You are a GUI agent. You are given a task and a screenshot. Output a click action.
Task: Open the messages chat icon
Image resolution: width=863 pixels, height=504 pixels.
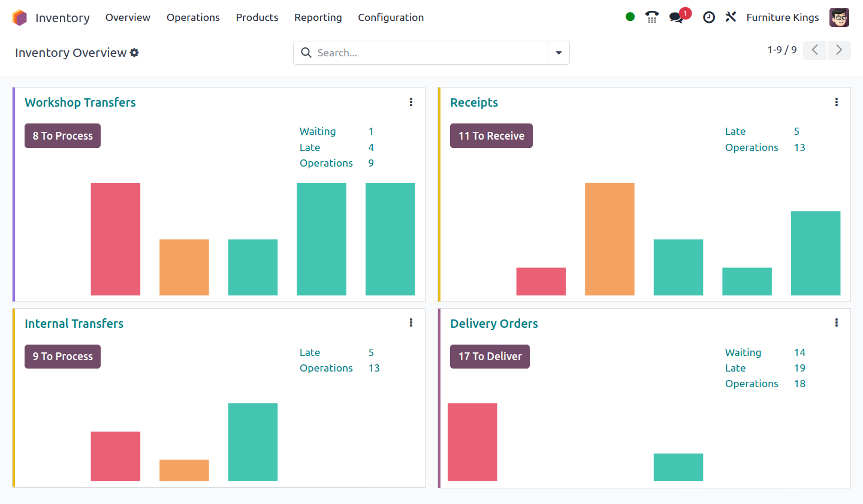point(677,17)
